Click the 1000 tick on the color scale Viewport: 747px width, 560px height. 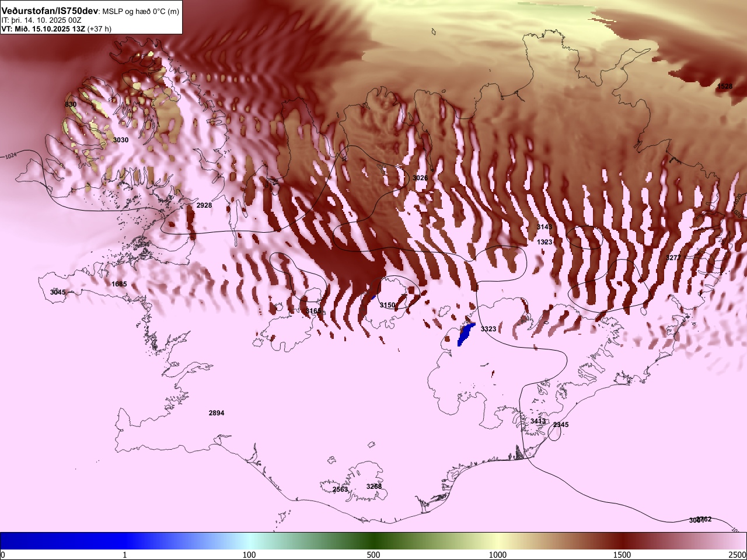(498, 555)
